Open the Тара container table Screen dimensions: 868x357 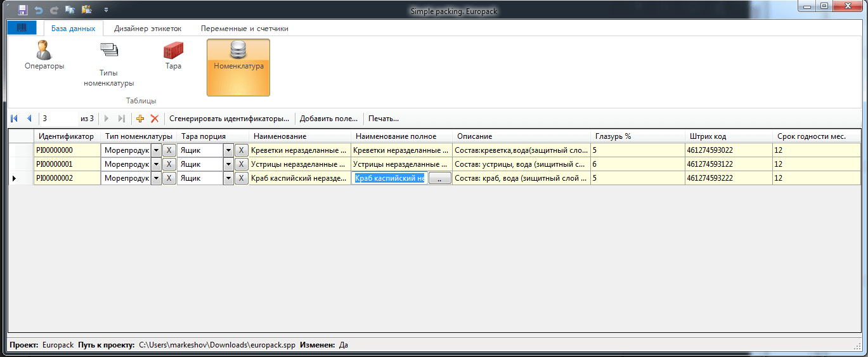pos(173,56)
